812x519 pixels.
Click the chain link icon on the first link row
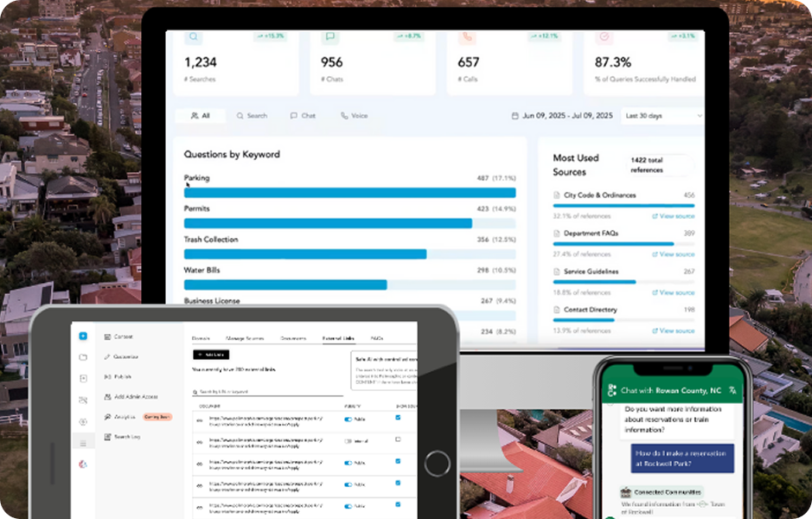(x=200, y=420)
